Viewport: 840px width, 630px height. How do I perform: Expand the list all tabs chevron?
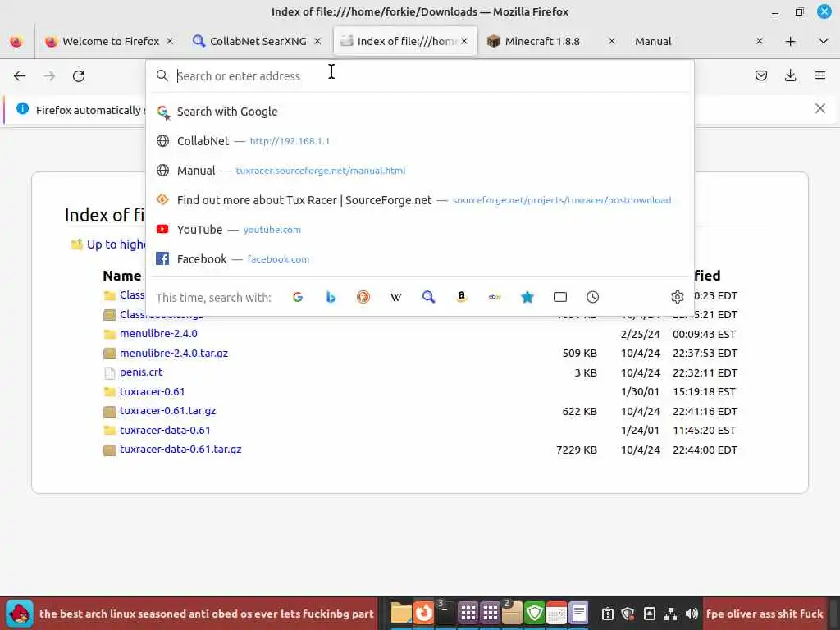824,41
